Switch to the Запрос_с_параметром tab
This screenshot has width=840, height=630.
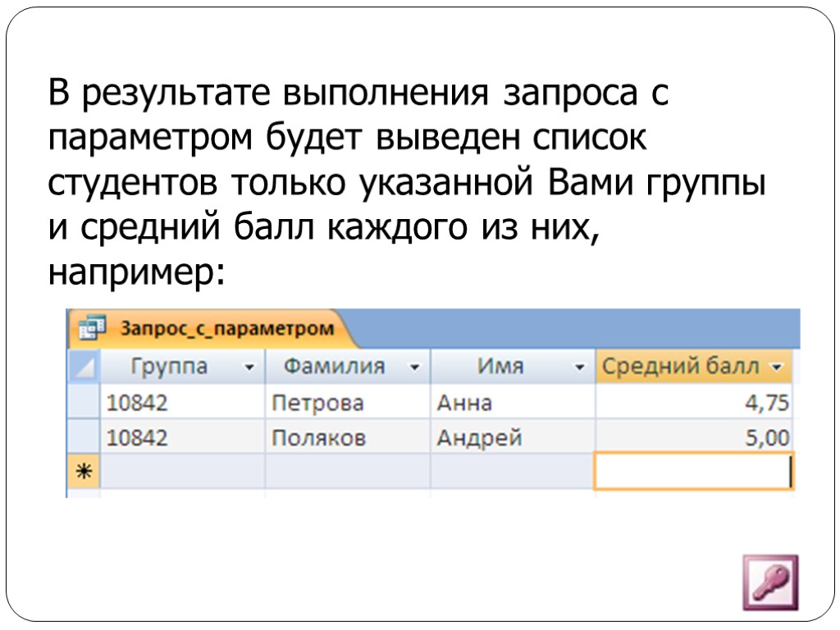[x=227, y=329]
